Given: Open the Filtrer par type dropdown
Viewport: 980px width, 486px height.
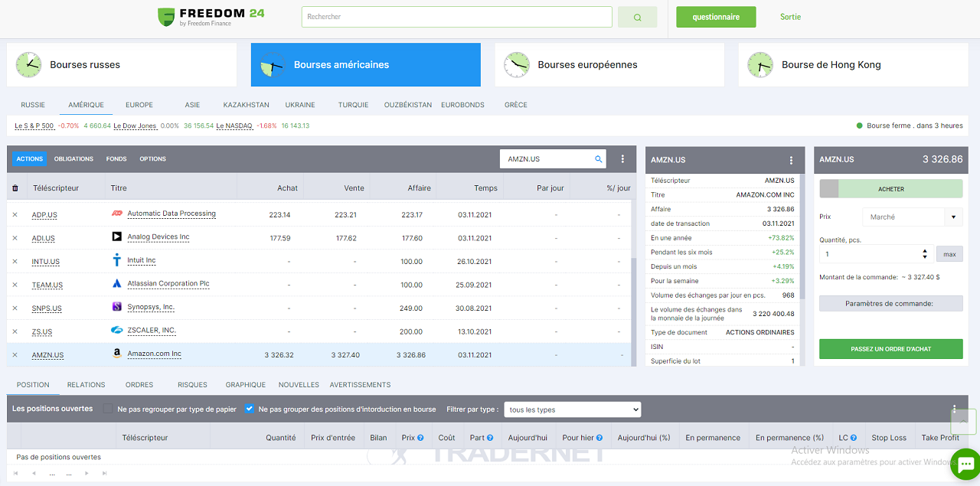Looking at the screenshot, I should [x=572, y=409].
